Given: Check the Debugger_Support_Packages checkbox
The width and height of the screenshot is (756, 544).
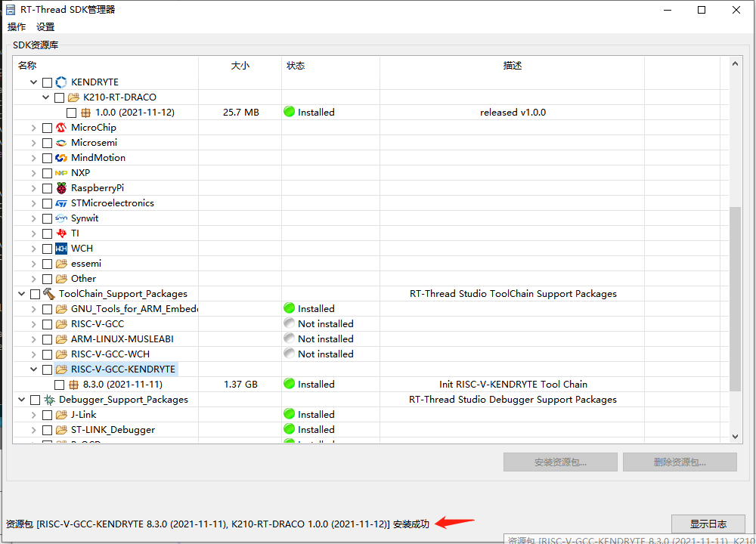Looking at the screenshot, I should coord(36,400).
